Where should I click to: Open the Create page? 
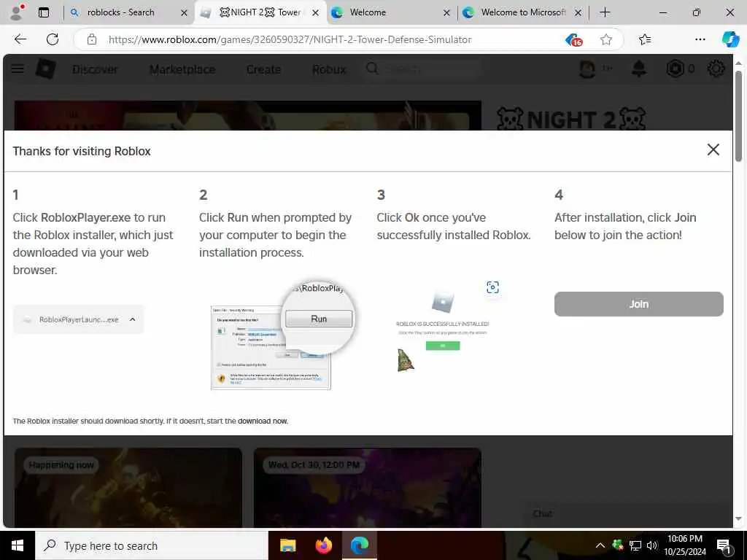point(263,69)
